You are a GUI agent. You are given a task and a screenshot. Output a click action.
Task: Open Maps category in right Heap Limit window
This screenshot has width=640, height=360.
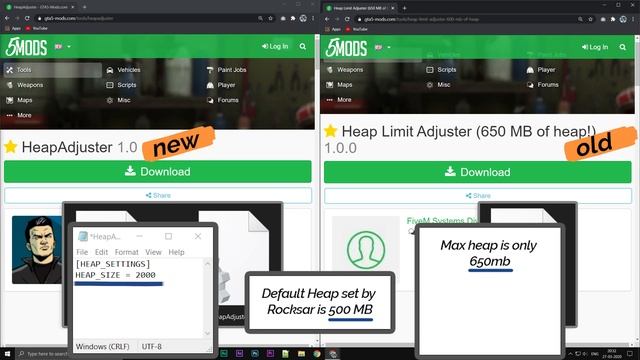point(339,85)
